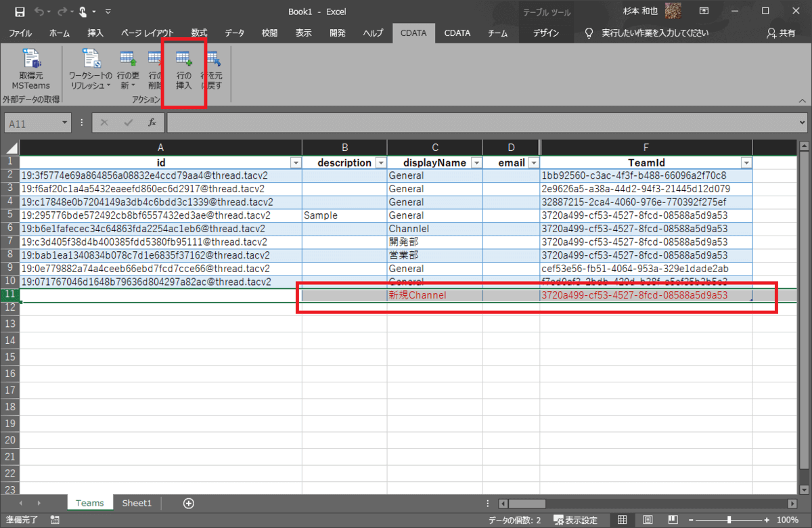The height and width of the screenshot is (528, 812).
Task: Select the cell containing 開発部
Action: pyautogui.click(x=434, y=242)
